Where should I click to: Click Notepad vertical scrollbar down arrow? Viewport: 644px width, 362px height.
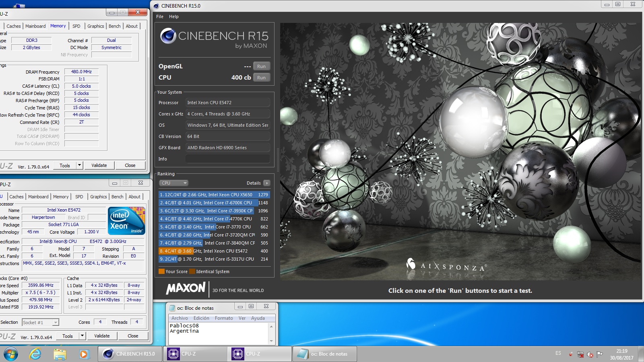tap(271, 341)
